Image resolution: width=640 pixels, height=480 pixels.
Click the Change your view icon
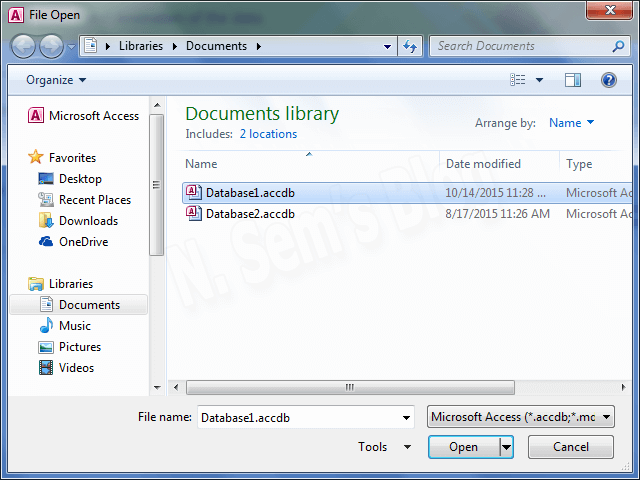coord(518,80)
